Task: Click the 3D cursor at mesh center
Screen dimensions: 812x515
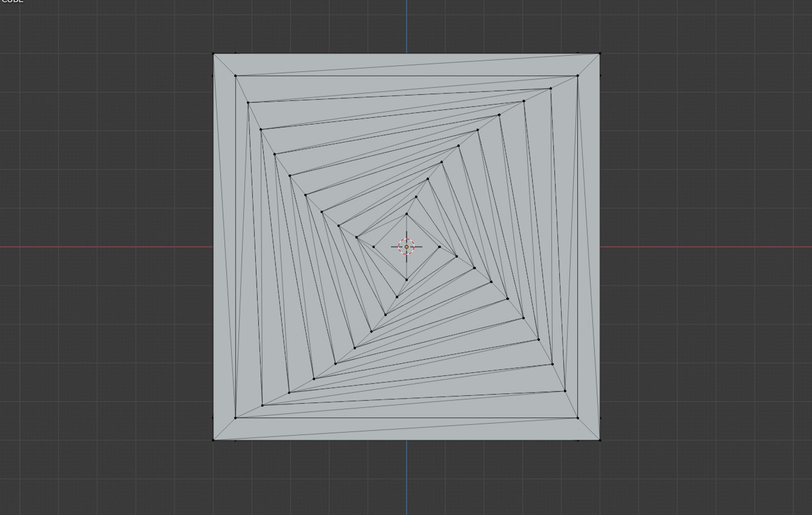Action: pos(406,247)
